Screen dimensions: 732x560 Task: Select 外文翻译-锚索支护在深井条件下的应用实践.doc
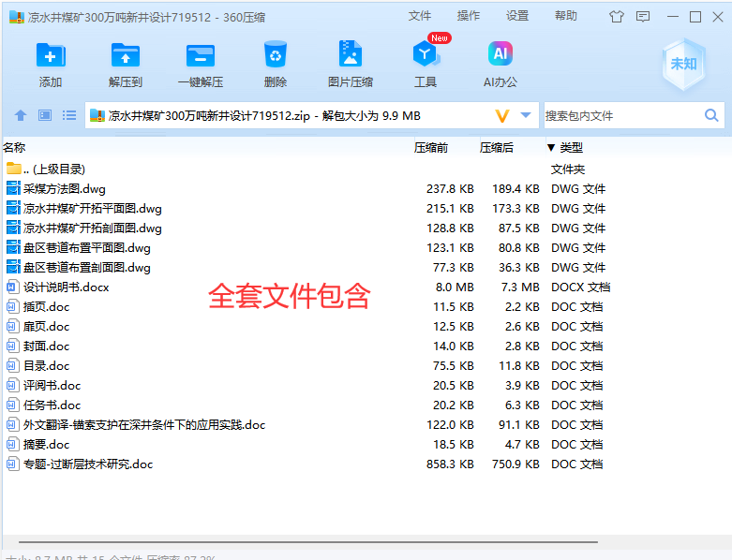[x=144, y=425]
